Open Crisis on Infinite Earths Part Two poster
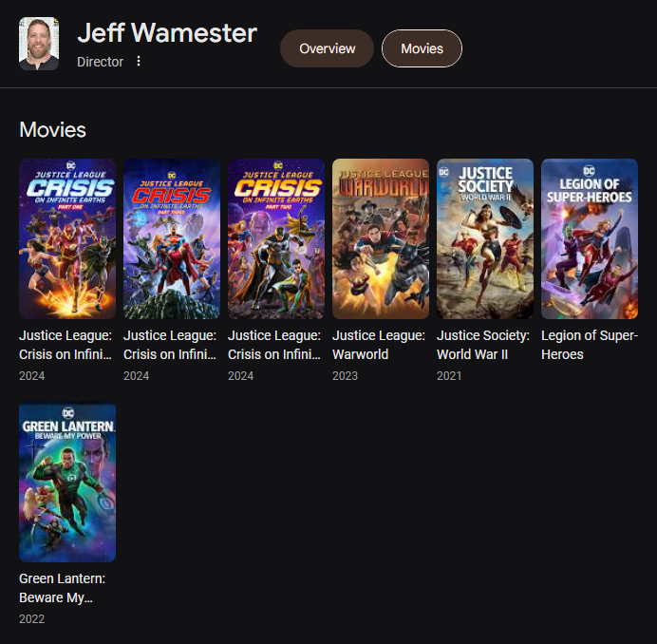 276,238
